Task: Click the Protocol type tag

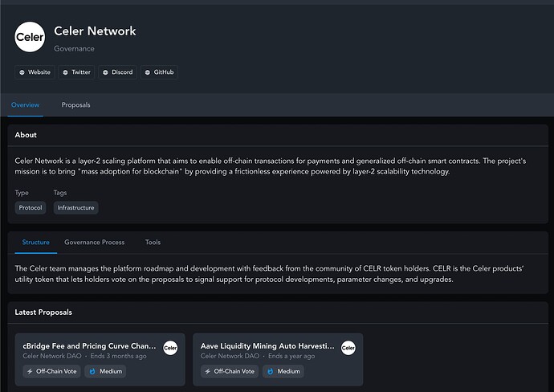Action: (x=31, y=207)
